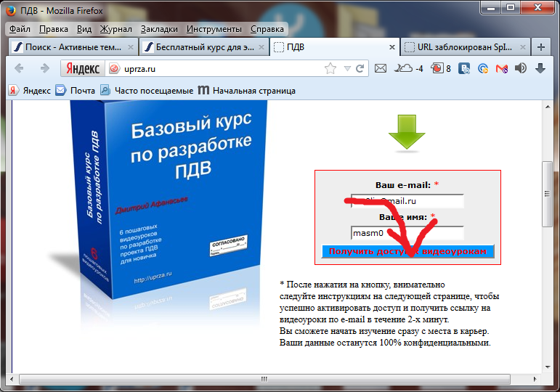Bookmark this page with the star icon

(x=330, y=68)
